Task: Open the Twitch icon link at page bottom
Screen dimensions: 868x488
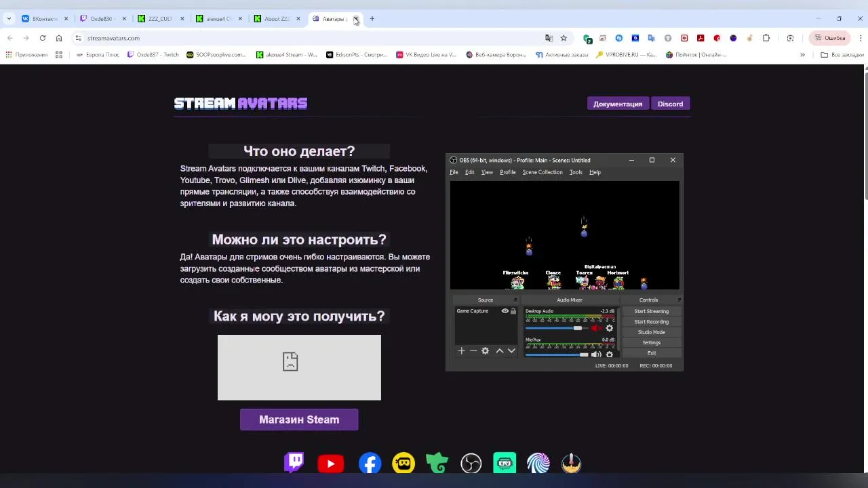Action: coord(294,463)
